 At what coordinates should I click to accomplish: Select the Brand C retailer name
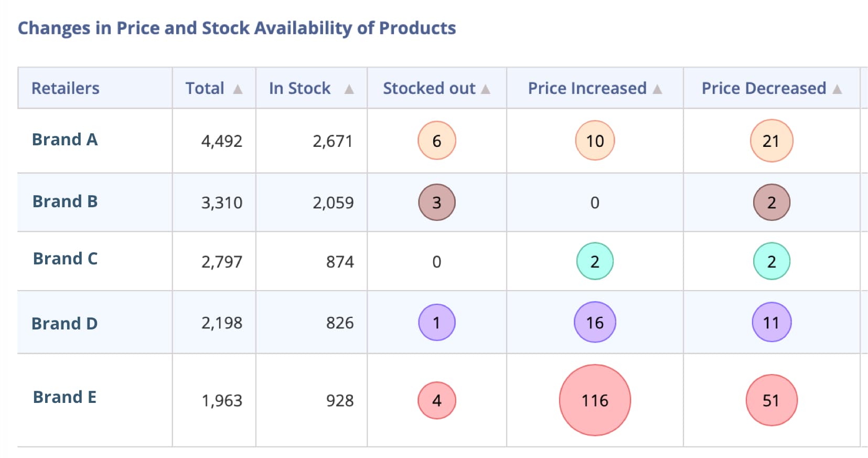65,259
